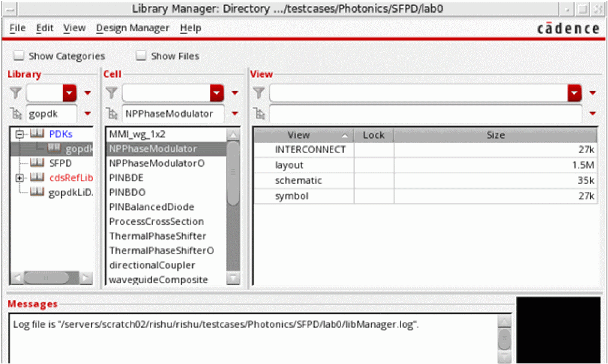Screen dimensions: 608x364
Task: Click the Library filter input field
Action: [x=44, y=93]
